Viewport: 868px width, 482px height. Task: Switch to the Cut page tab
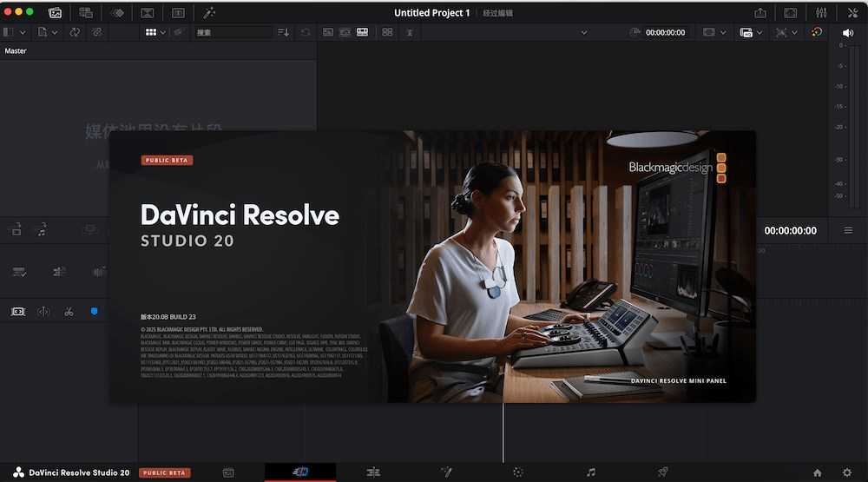pyautogui.click(x=300, y=472)
